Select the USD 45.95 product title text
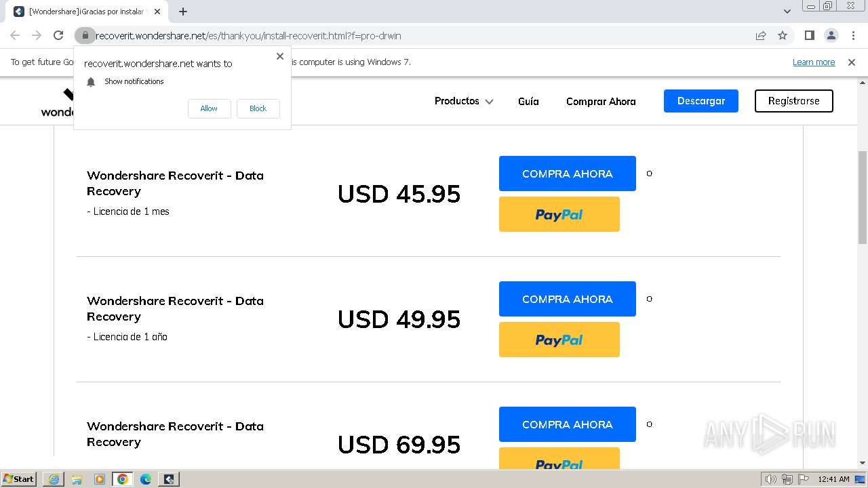The width and height of the screenshot is (868, 488). pyautogui.click(x=175, y=183)
